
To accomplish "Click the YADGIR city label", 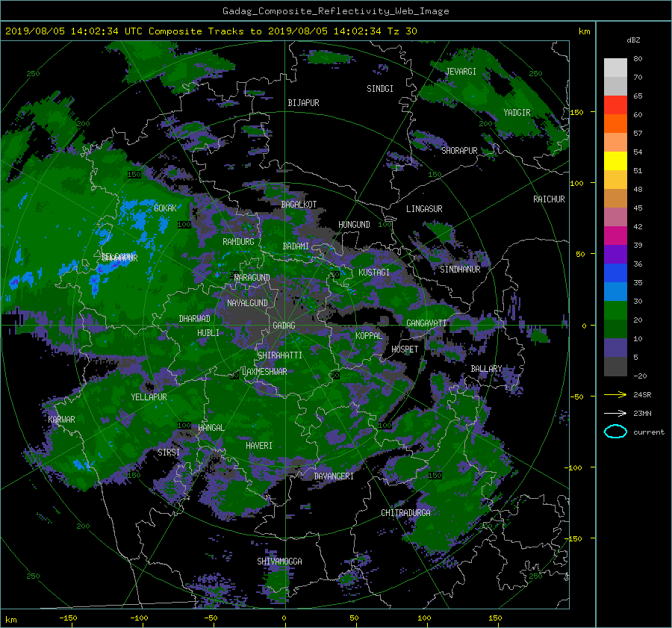I will [517, 113].
